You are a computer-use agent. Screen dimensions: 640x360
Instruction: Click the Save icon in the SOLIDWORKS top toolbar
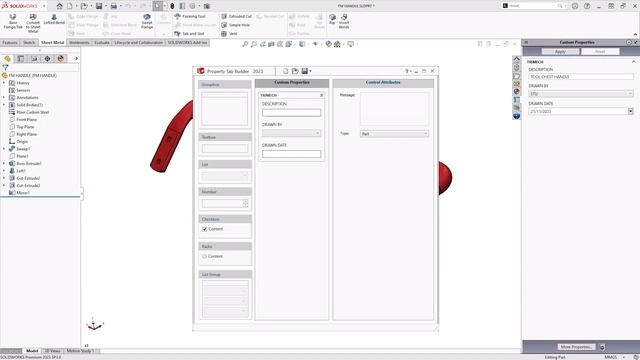pyautogui.click(x=99, y=6)
